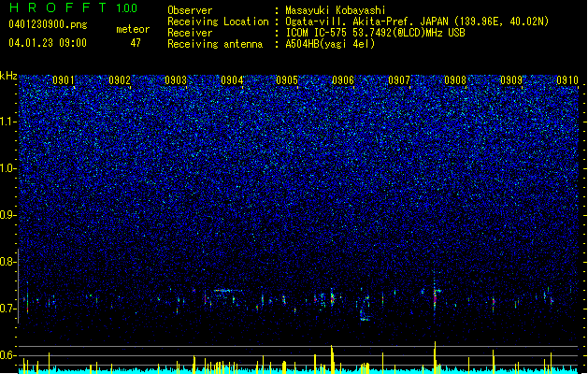Click the 0909 time marker
This screenshot has height=374, width=588.
point(511,80)
